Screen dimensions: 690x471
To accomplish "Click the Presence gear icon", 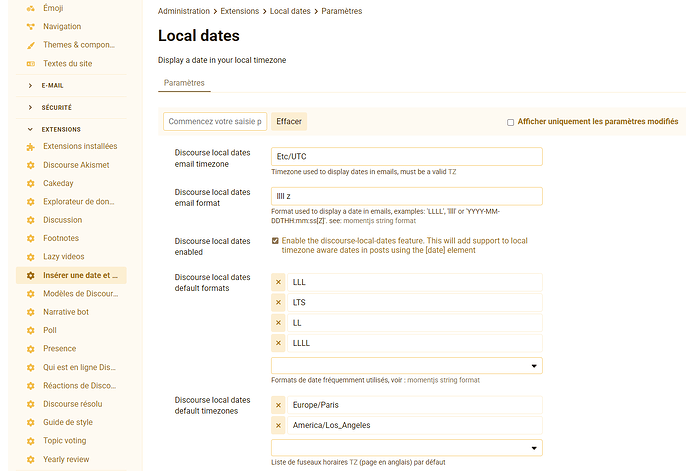I will coord(30,349).
